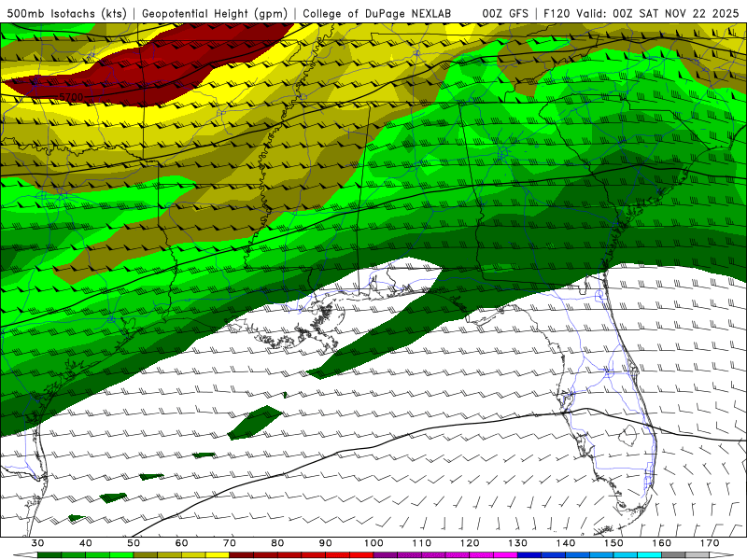Image resolution: width=747 pixels, height=560 pixels.
Task: Click the 100 value on the color scale
Action: click(373, 543)
